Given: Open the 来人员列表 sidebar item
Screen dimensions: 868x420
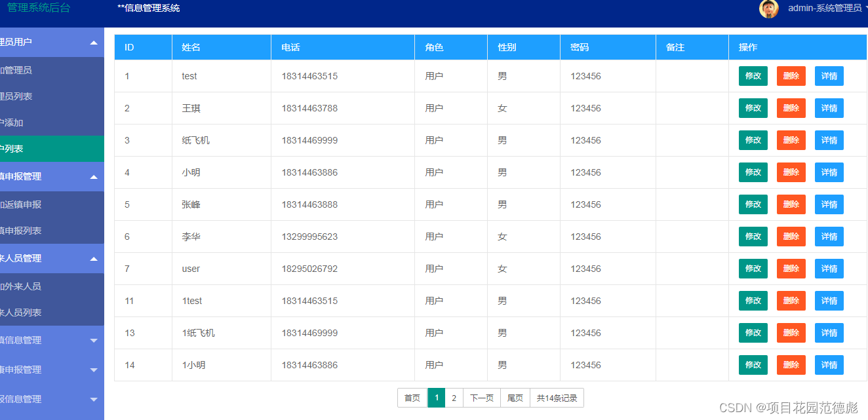Looking at the screenshot, I should [x=52, y=313].
